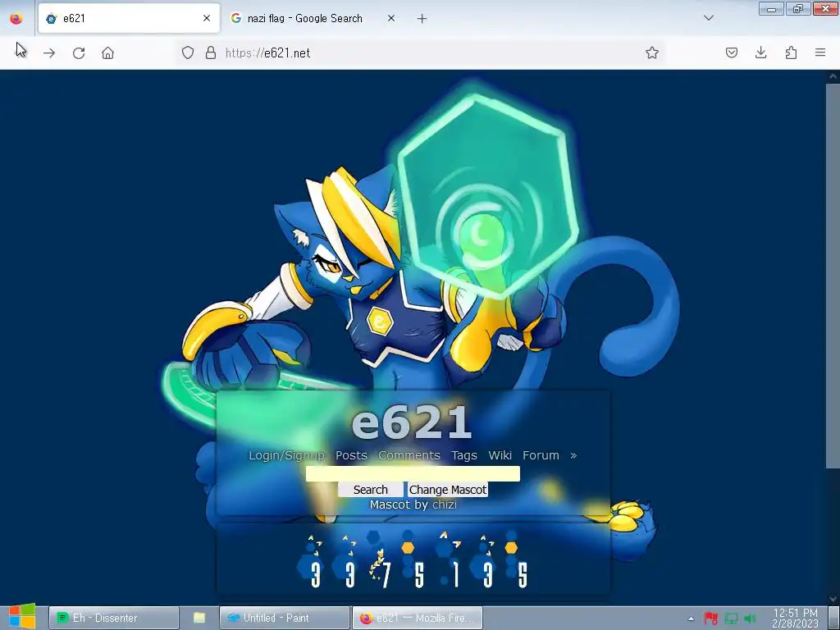
Task: Open the Wiki link
Action: pos(500,455)
